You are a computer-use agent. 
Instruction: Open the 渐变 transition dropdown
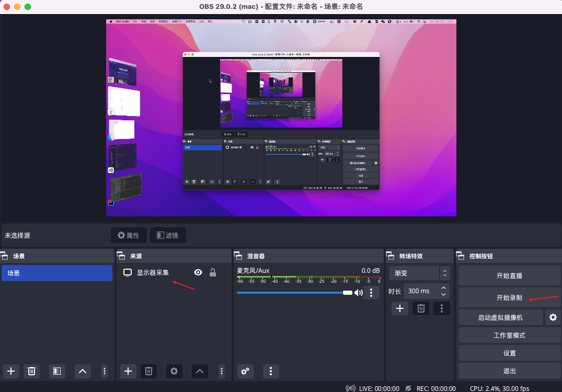click(419, 273)
